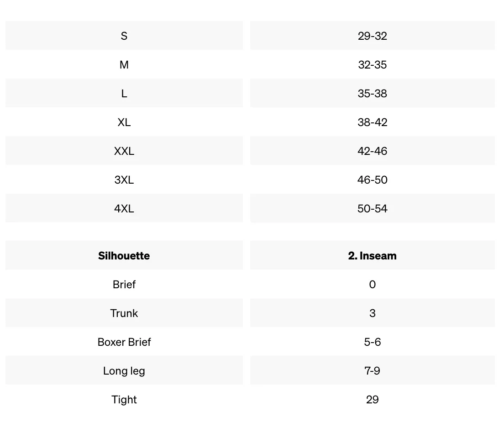Click the 42-46 measurement cell
This screenshot has width=504, height=423.
372,151
